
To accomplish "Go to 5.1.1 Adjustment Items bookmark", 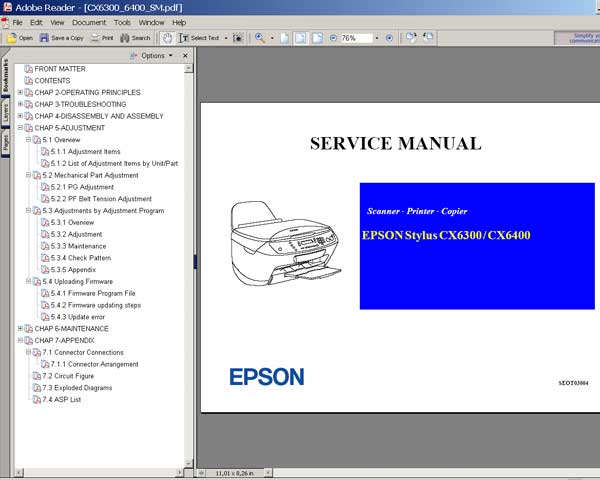I will [x=85, y=152].
